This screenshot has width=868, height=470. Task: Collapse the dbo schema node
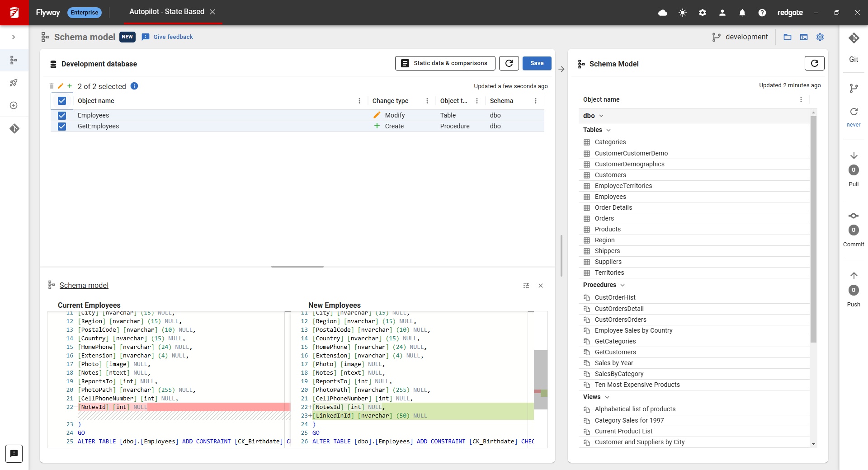tap(601, 116)
